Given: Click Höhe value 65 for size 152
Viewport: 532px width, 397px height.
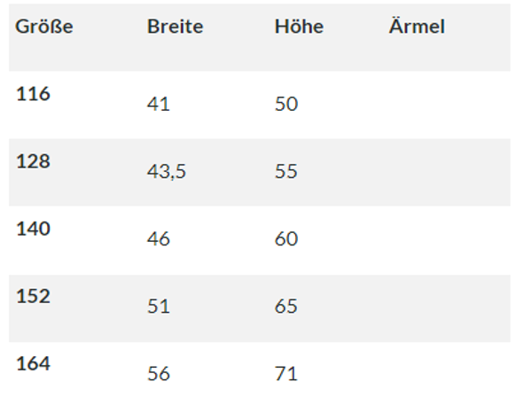Looking at the screenshot, I should point(286,307).
